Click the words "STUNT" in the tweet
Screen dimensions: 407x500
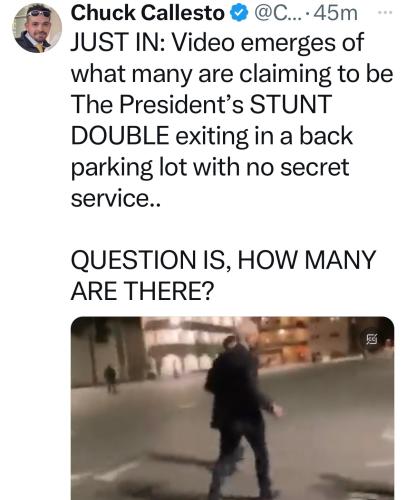290,104
